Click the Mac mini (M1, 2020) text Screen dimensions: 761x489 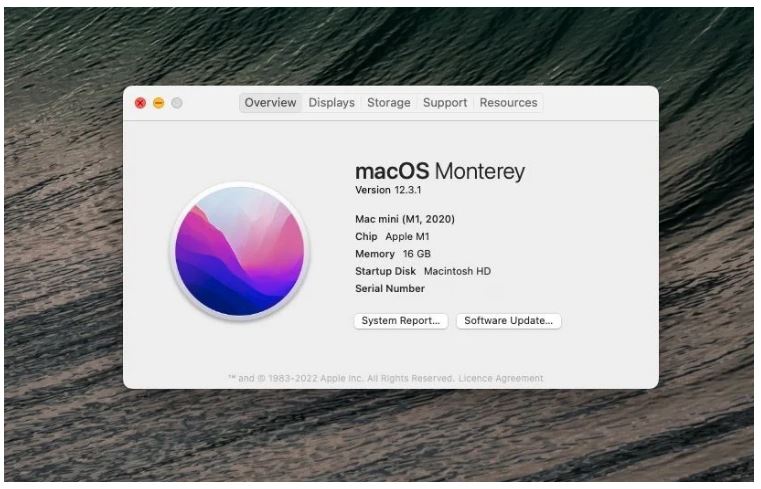click(x=405, y=219)
